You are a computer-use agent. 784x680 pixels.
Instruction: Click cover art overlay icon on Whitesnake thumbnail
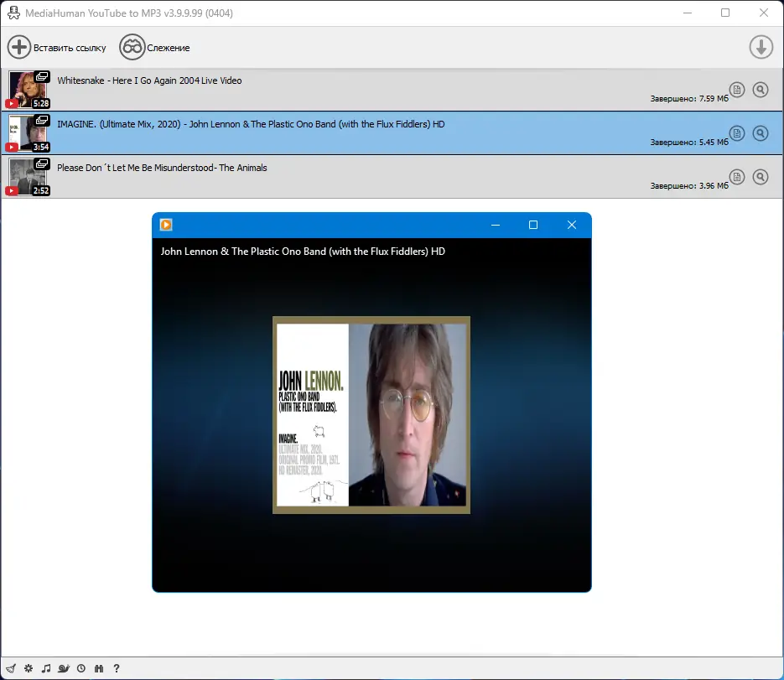pyautogui.click(x=42, y=76)
